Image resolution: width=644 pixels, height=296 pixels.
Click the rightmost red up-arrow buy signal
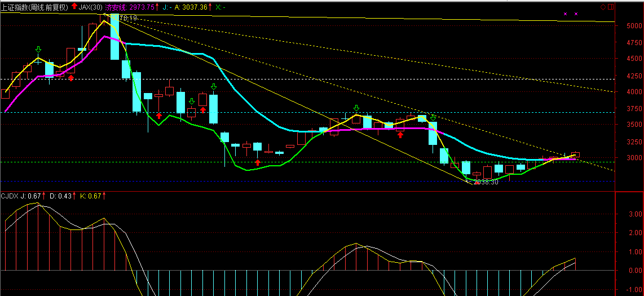[x=400, y=135]
